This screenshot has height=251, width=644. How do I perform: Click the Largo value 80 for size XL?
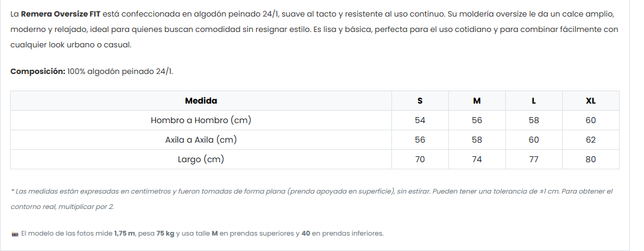click(x=591, y=159)
